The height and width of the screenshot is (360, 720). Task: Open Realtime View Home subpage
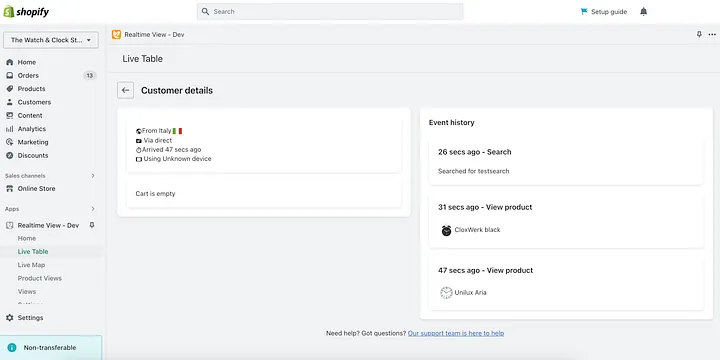27,238
